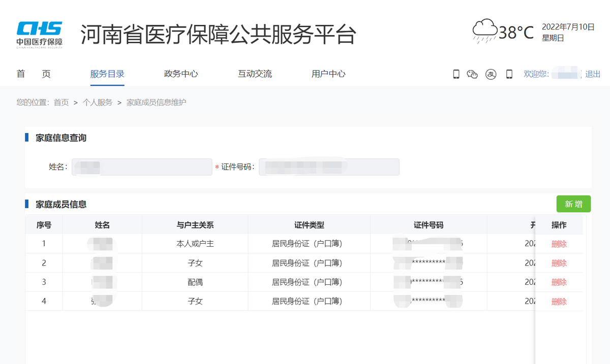
Task: Open the 政务中心 menu
Action: 180,74
